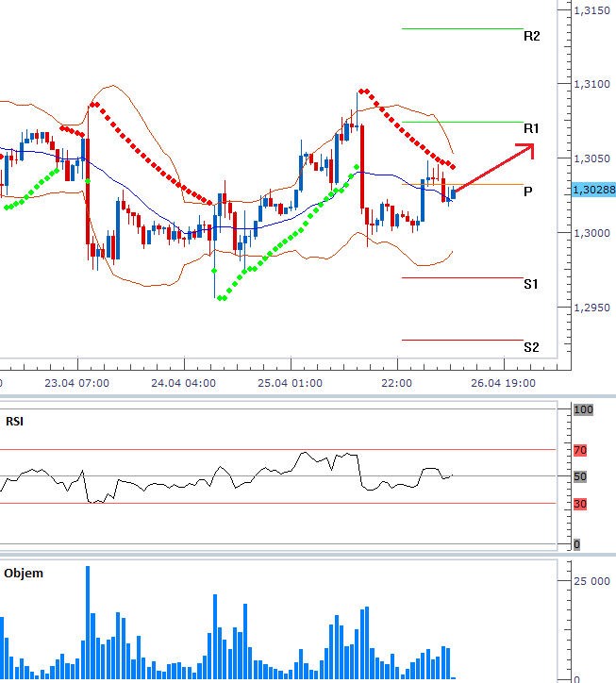
Task: Click the 25.04 01:00 time axis label
Action: (291, 383)
